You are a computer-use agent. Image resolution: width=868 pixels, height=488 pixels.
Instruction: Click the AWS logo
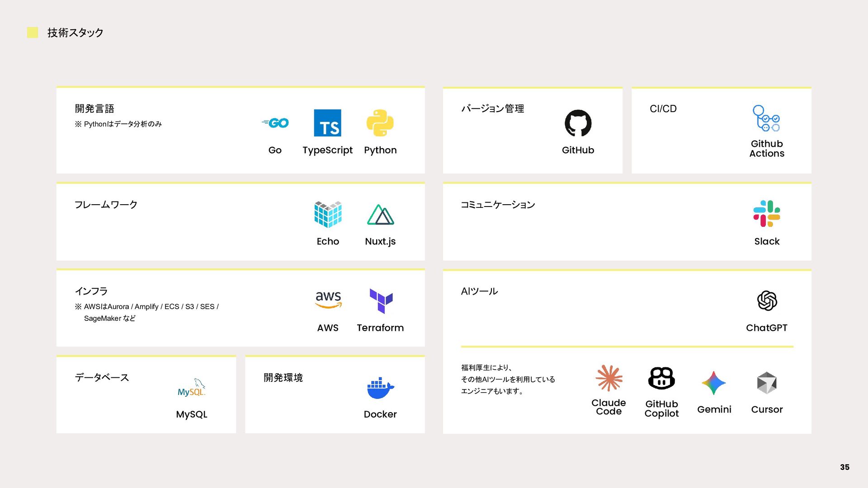coord(328,300)
